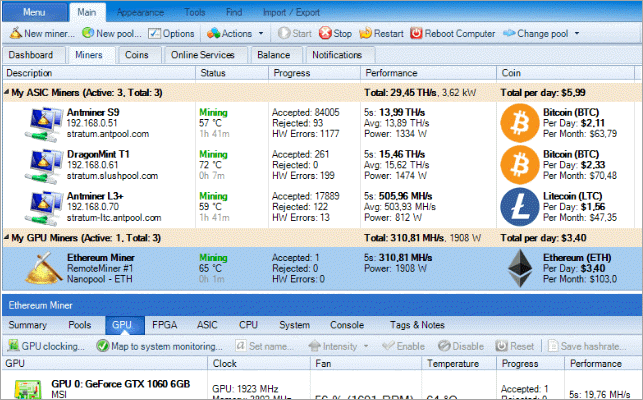This screenshot has height=400, width=643.
Task: Sort GPU list by Temperature column header
Action: point(459,363)
